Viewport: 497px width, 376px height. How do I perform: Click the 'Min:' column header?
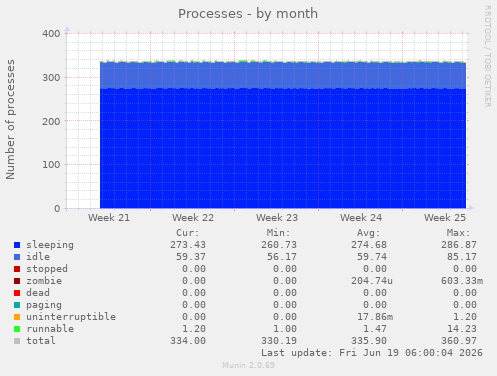point(278,233)
